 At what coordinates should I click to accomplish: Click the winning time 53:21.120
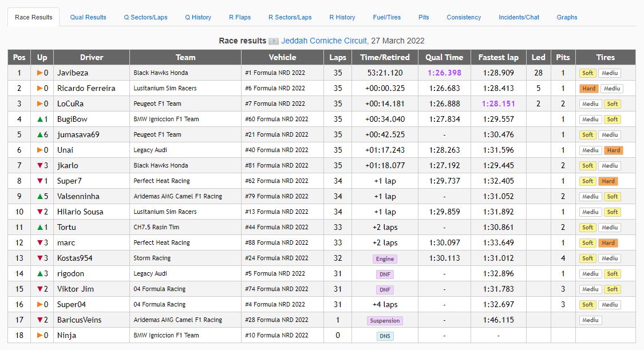385,73
